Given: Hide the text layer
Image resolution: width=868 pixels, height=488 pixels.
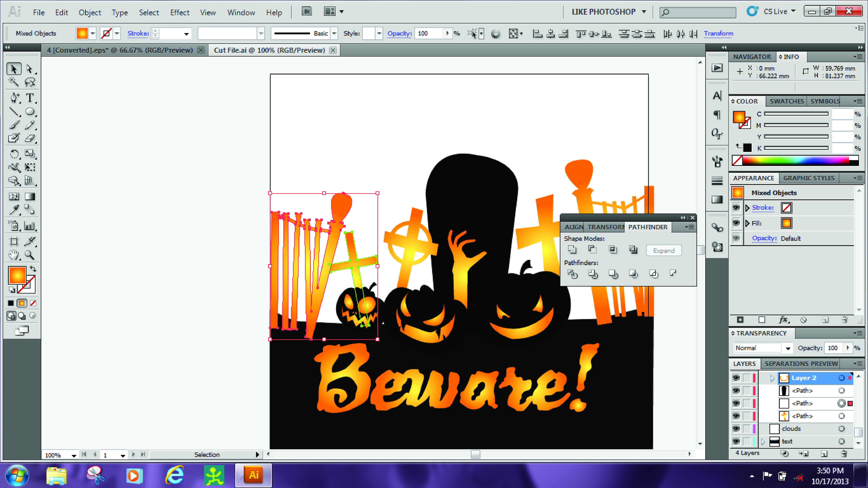Looking at the screenshot, I should click(736, 441).
